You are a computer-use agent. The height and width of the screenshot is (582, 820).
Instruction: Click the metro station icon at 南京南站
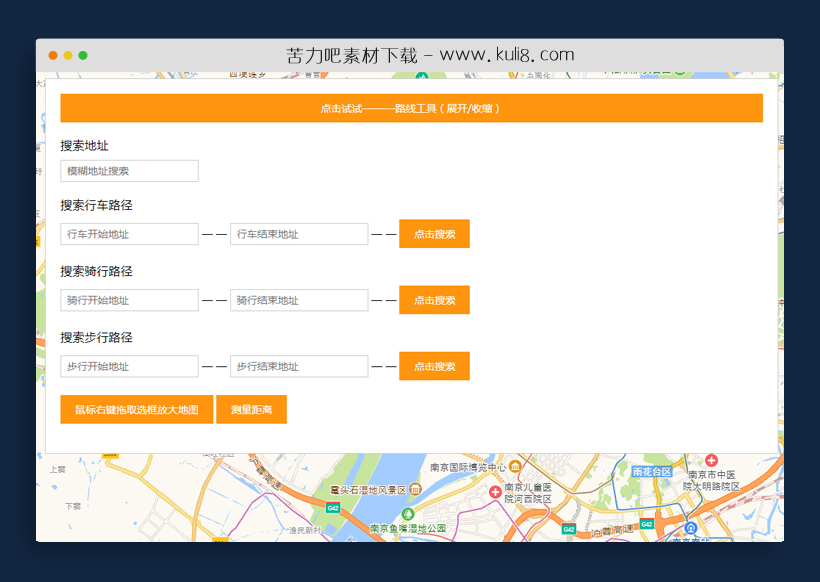691,528
